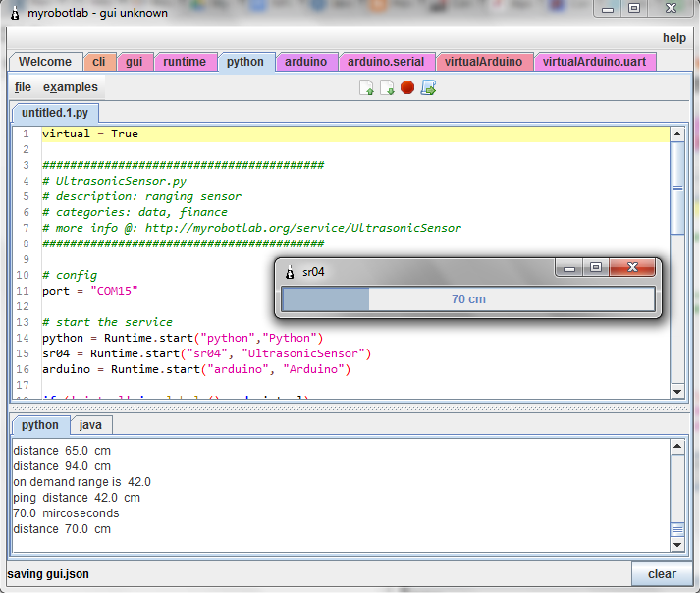
Task: Click the console scrollbar thumb
Action: coord(677,530)
